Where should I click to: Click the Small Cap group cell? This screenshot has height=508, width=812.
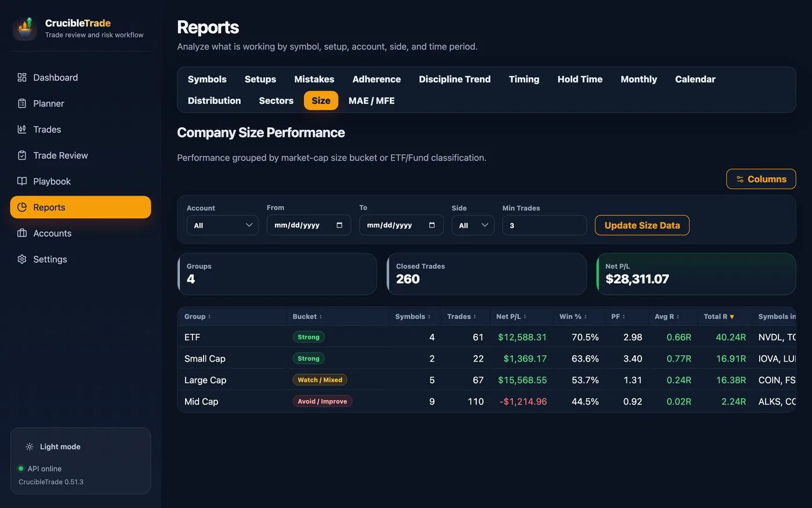[x=205, y=359]
